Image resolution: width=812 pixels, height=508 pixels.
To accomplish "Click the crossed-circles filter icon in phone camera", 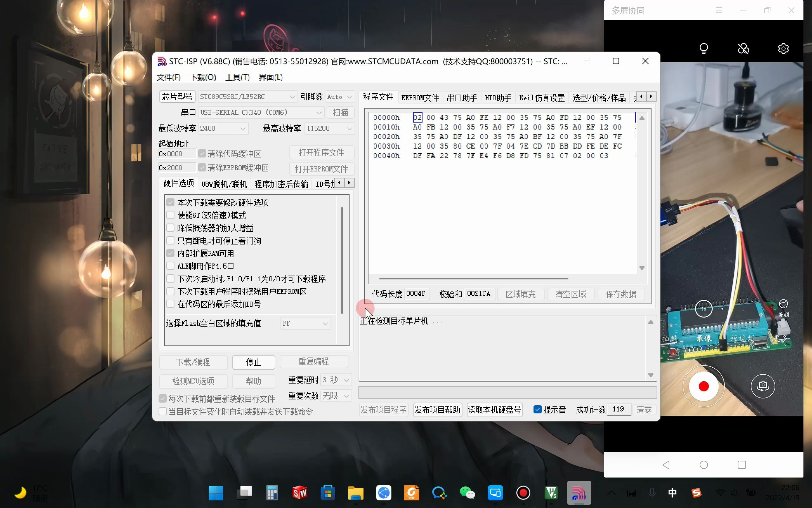I will pyautogui.click(x=743, y=49).
